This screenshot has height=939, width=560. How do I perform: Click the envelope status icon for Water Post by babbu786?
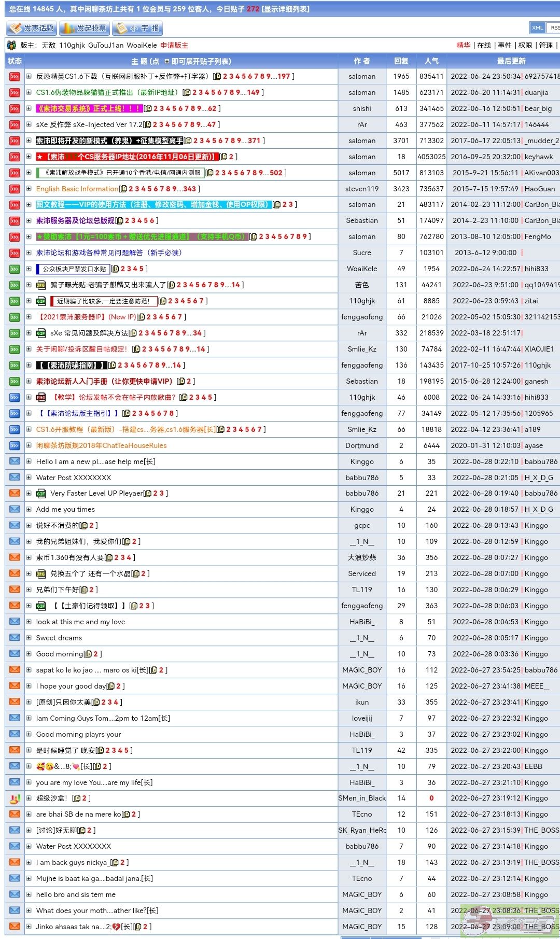(x=15, y=478)
